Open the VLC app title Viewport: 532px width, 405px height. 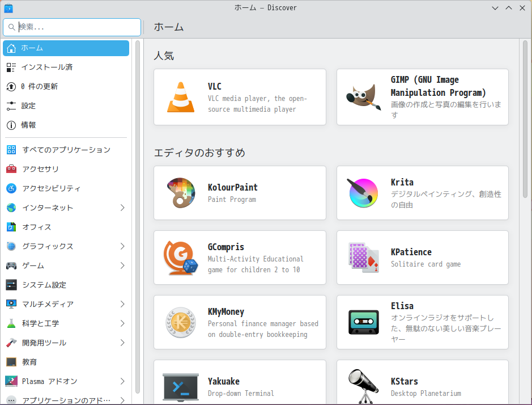[x=214, y=86]
